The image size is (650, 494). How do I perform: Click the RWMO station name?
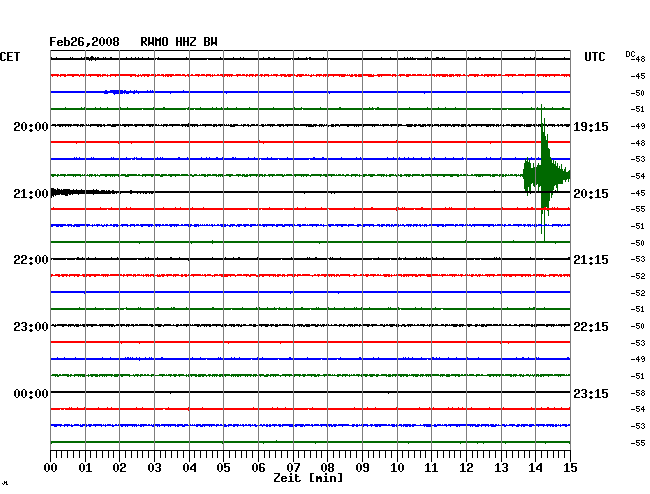154,42
